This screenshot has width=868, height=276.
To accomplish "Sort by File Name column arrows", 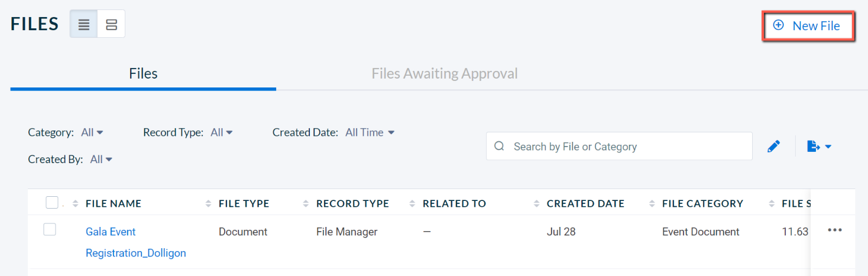I will (75, 204).
